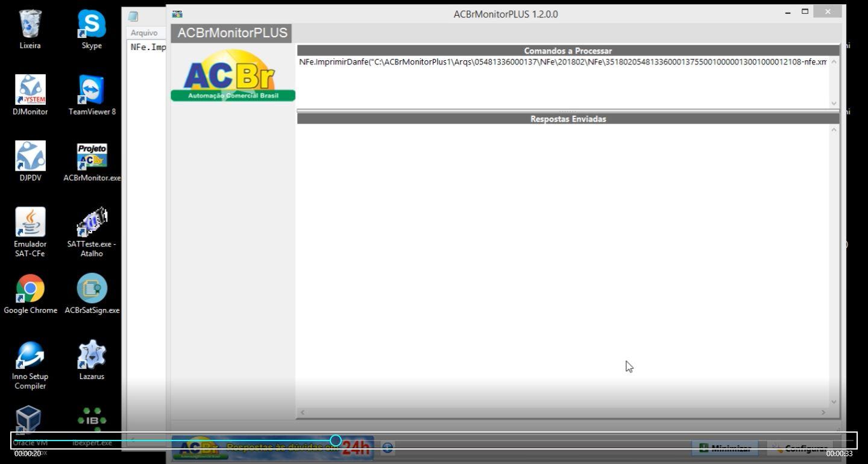Click the ACBrMonitorPLUS title bar icon
868x464 pixels.
click(177, 14)
